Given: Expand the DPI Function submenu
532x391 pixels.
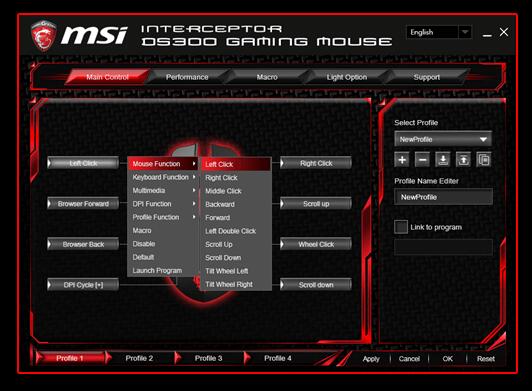Looking at the screenshot, I should point(163,204).
